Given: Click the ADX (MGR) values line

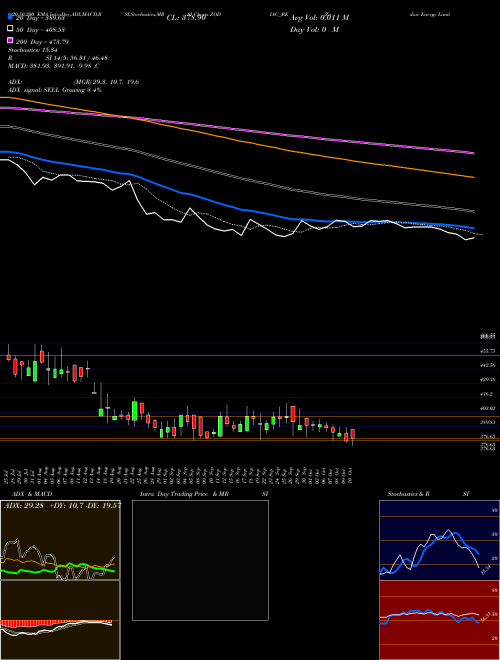Looking at the screenshot, I should [x=74, y=82].
